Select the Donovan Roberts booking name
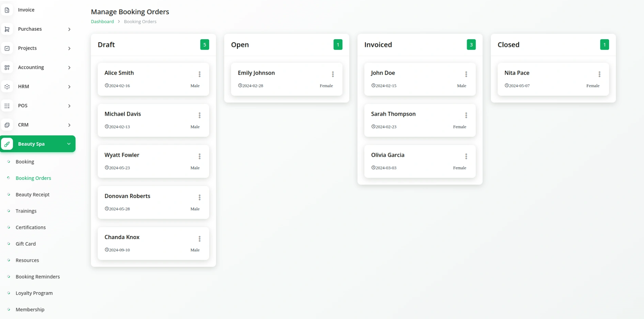Screen dimensions: 644x319 point(127,196)
